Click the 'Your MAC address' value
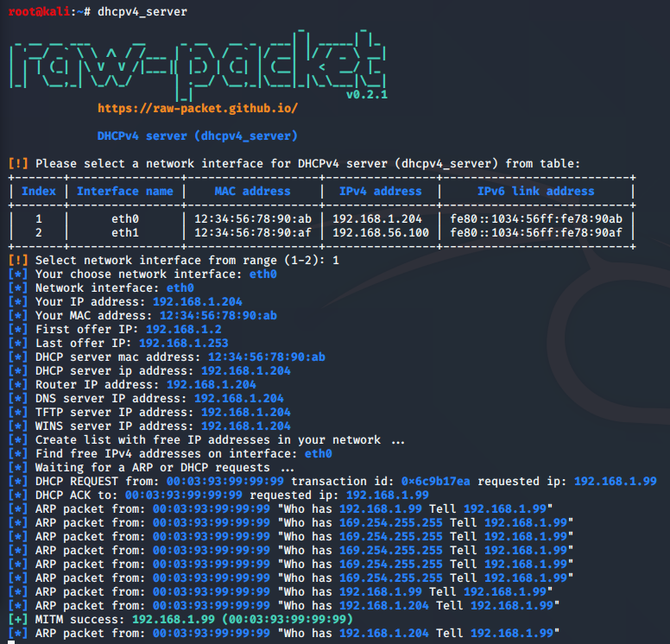 tap(218, 315)
